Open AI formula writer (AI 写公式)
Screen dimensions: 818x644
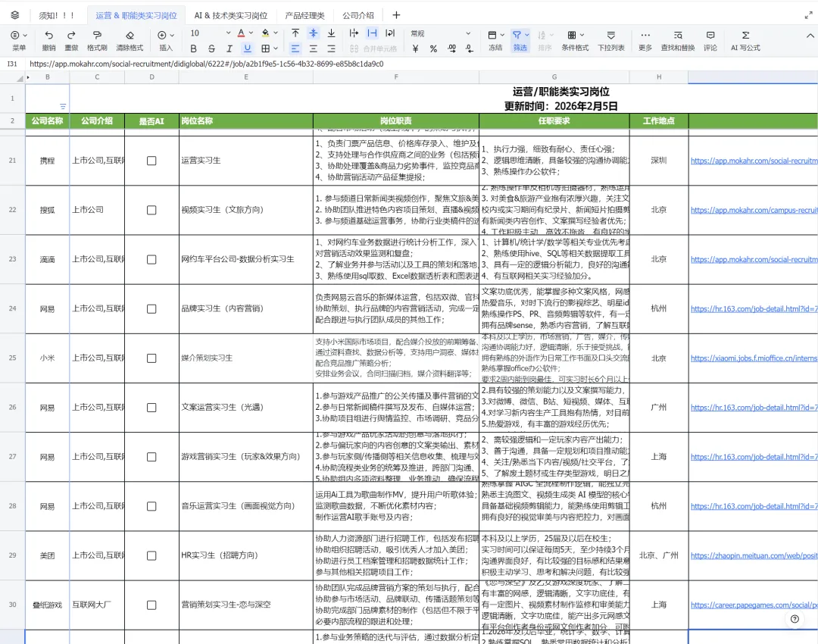click(745, 40)
